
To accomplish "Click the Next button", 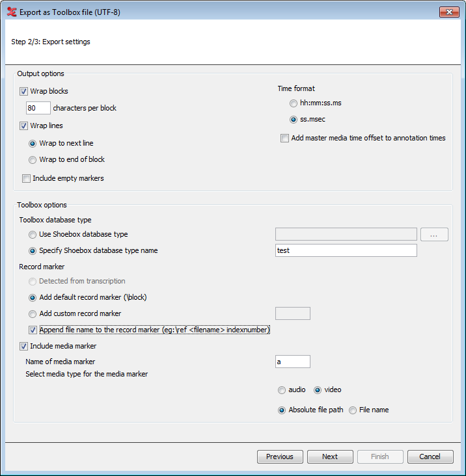I will click(330, 456).
